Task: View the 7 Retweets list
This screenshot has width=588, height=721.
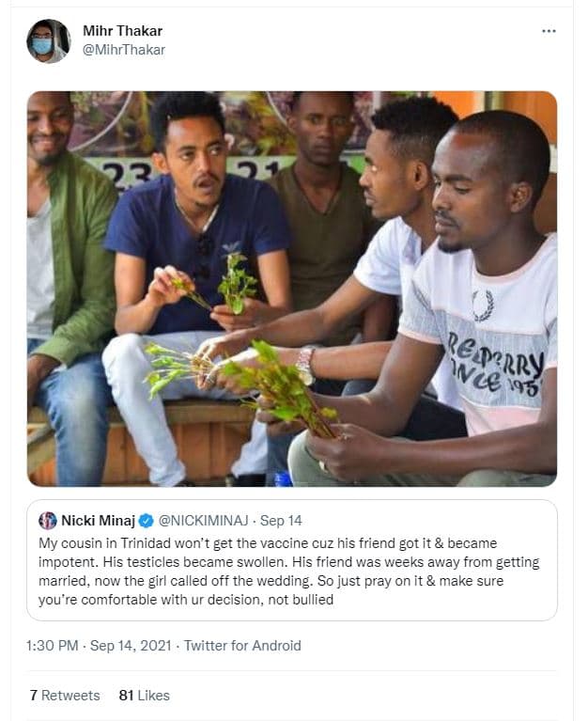Action: [x=64, y=696]
